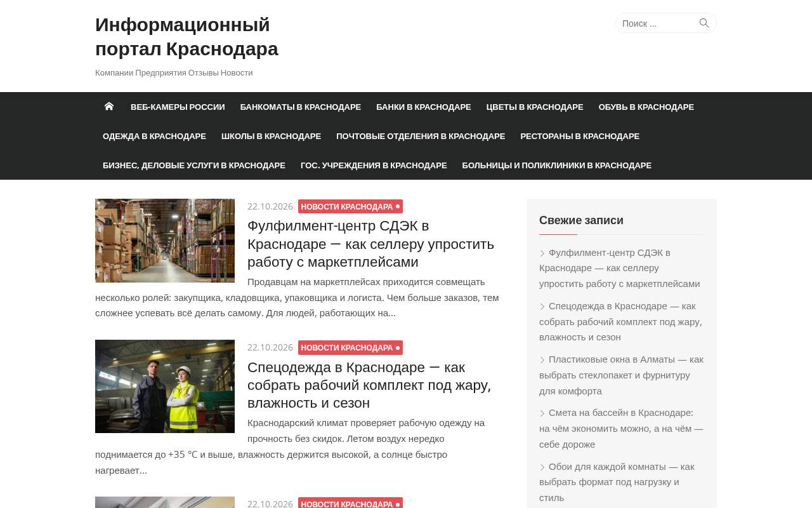Open Почтовые отделения в Краснодаре menu item
812x508 pixels.
(421, 136)
